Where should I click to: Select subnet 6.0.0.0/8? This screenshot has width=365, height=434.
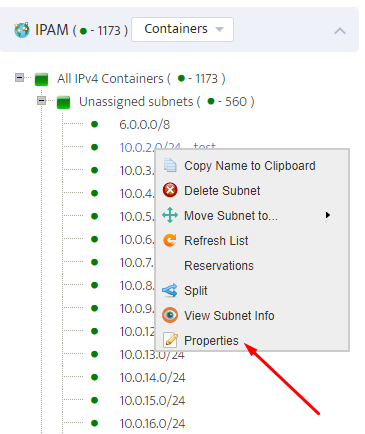(145, 125)
